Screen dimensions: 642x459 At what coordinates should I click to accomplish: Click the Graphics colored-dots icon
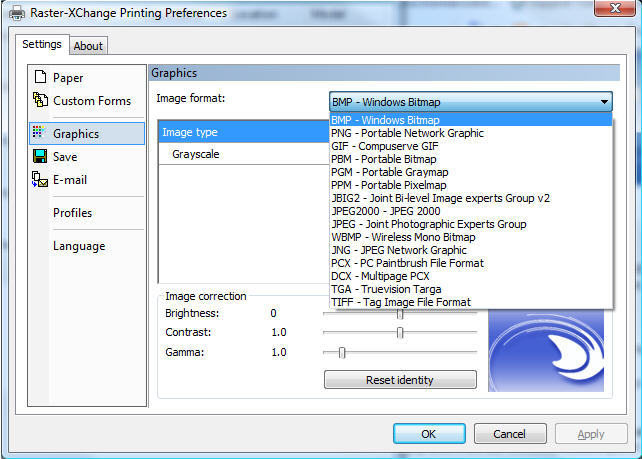tap(38, 132)
